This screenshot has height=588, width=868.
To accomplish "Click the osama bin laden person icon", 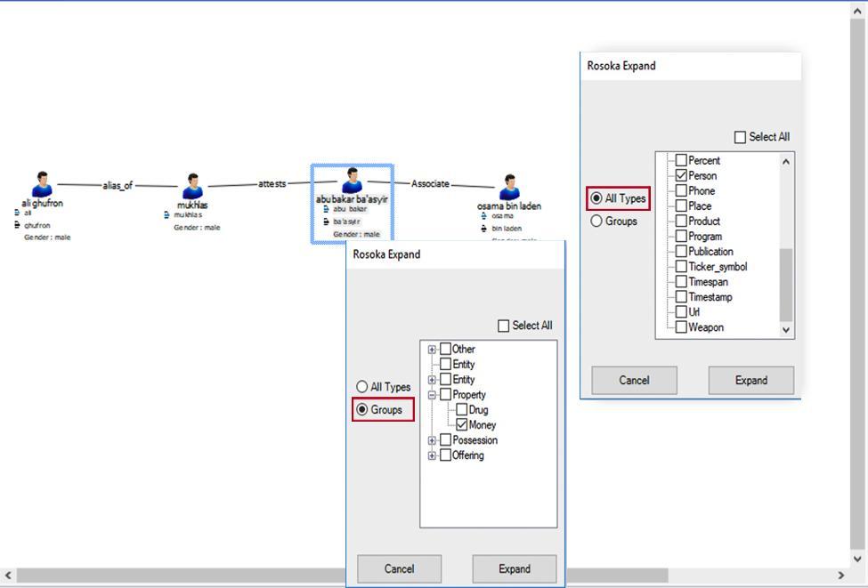I will [508, 188].
